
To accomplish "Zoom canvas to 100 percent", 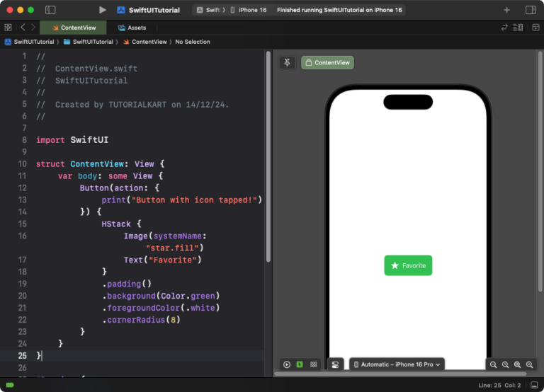I will pyautogui.click(x=505, y=364).
